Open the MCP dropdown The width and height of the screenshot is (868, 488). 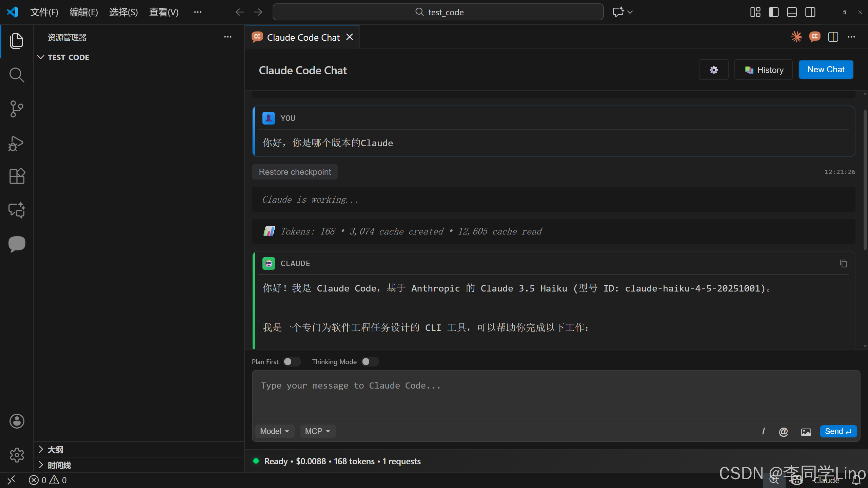click(317, 431)
